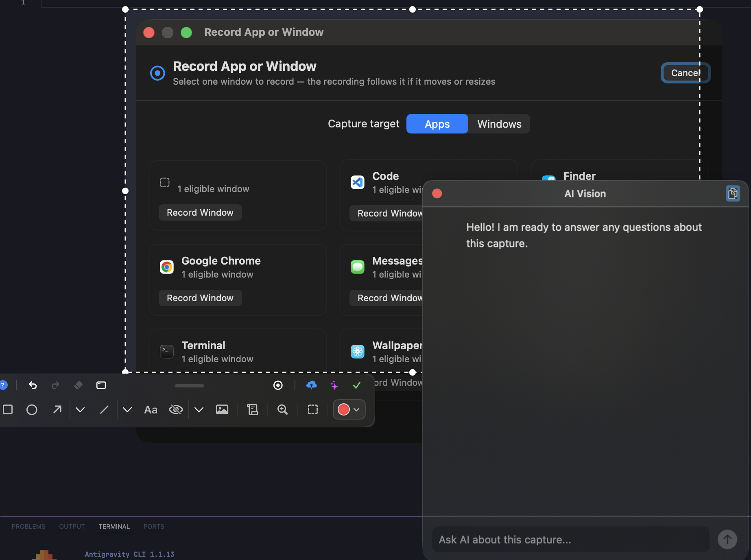
Task: Select the line drawing tool
Action: pos(104,409)
